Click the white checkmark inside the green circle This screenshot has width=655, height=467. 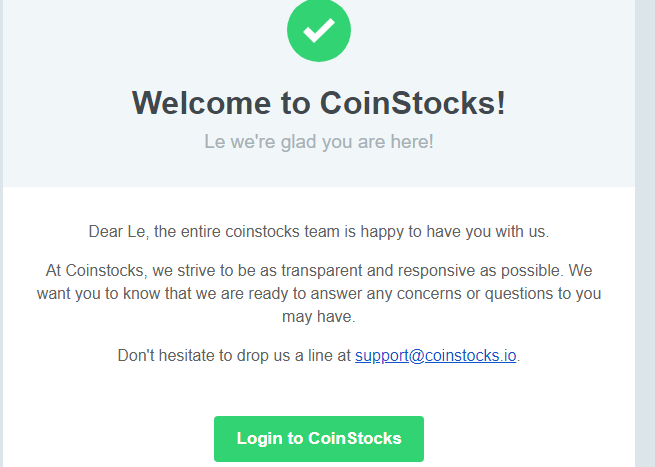tap(319, 30)
